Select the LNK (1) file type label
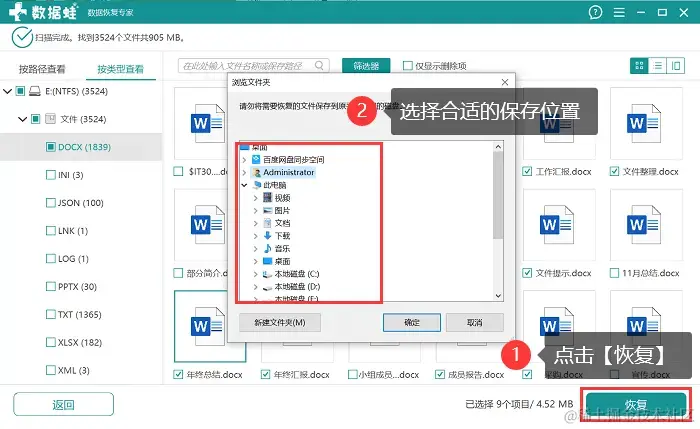 (x=73, y=231)
